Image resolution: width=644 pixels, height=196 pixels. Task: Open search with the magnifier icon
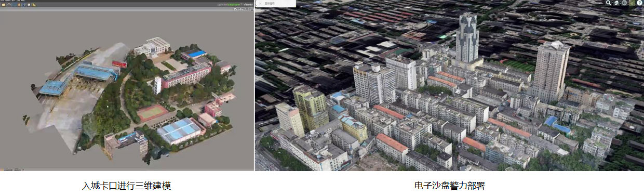(x=608, y=3)
